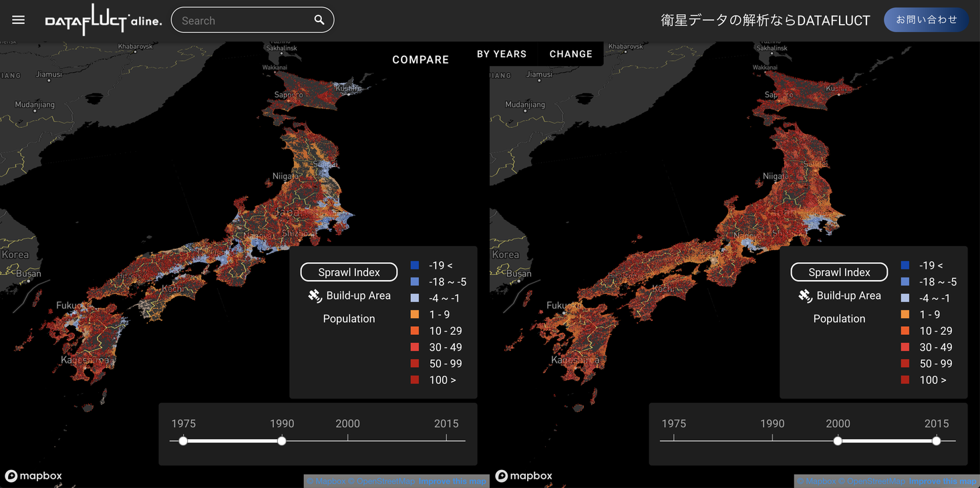This screenshot has height=488, width=980.
Task: Open the hamburger menu
Action: 19,20
